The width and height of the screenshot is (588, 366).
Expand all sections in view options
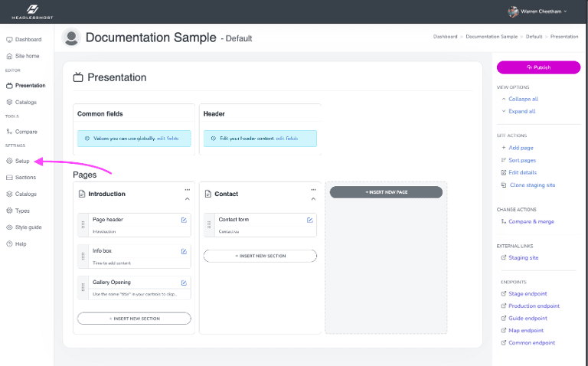[521, 111]
